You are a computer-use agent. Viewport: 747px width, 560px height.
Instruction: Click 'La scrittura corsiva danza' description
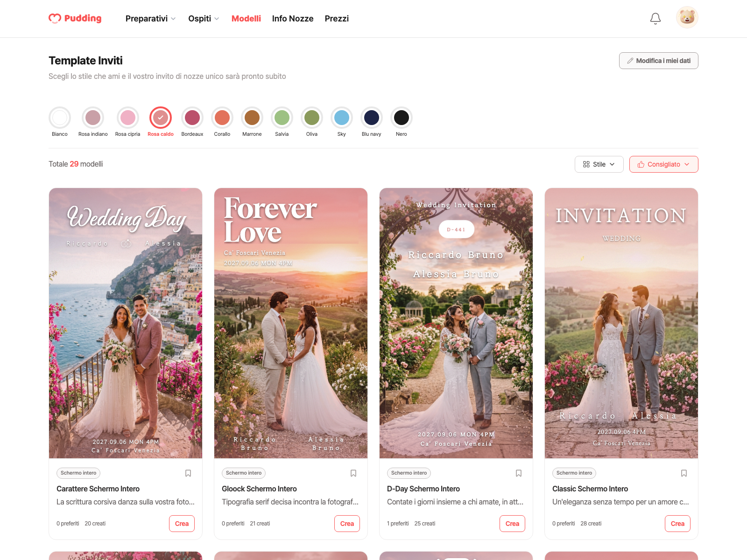(x=126, y=502)
